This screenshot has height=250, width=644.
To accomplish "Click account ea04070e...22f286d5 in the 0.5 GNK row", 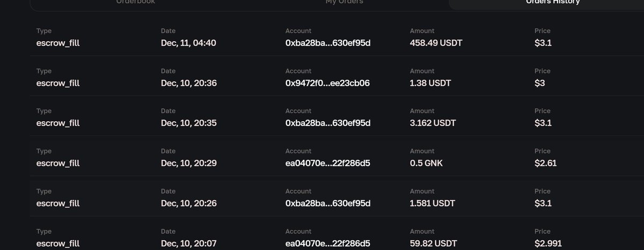I will tap(328, 163).
